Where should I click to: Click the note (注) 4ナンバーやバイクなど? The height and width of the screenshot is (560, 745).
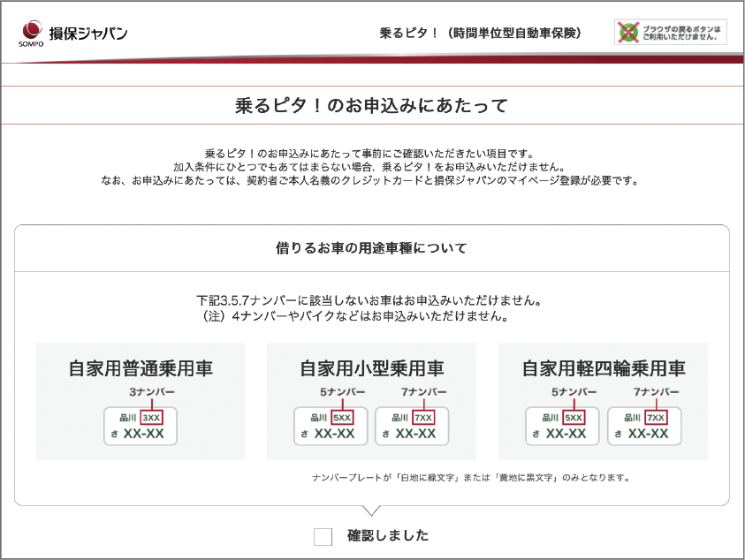click(356, 316)
